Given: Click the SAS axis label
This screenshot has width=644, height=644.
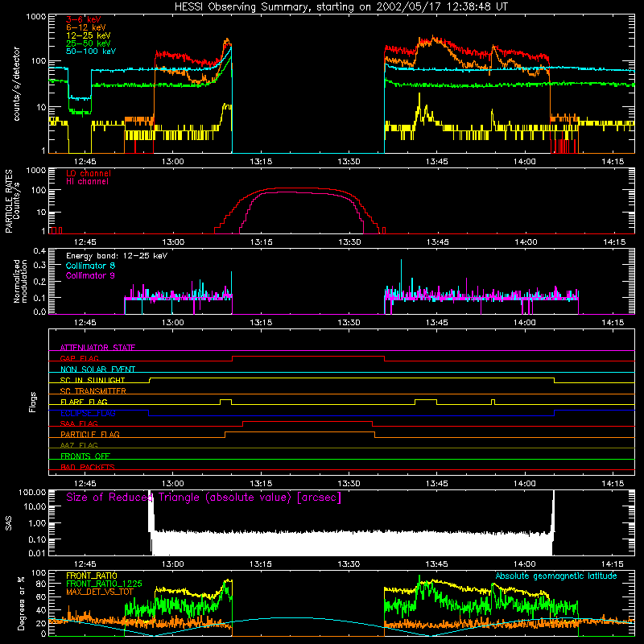Looking at the screenshot, I should 8,523.
